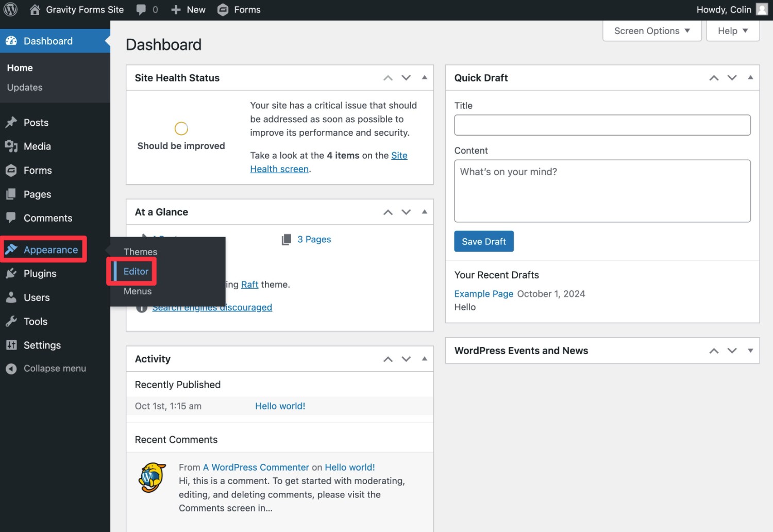Move At a Glance box down
Viewport: 773px width, 532px height.
click(x=406, y=212)
